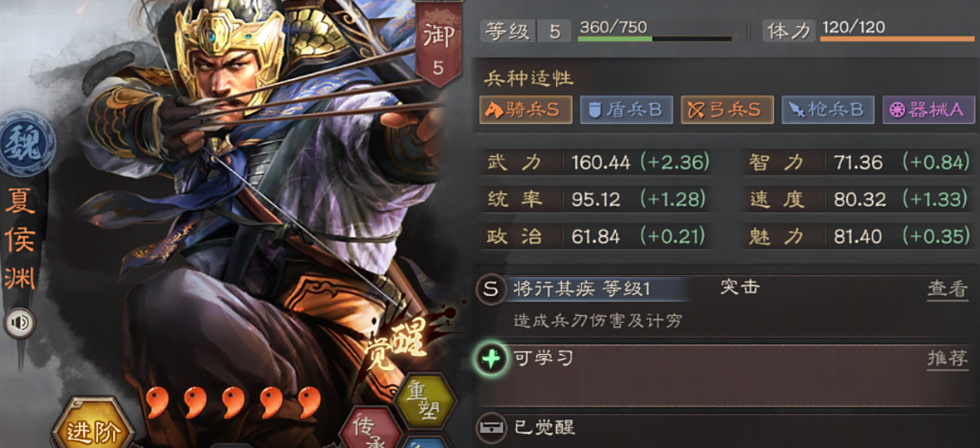
Task: Tap the level experience progress bar
Action: tap(654, 39)
